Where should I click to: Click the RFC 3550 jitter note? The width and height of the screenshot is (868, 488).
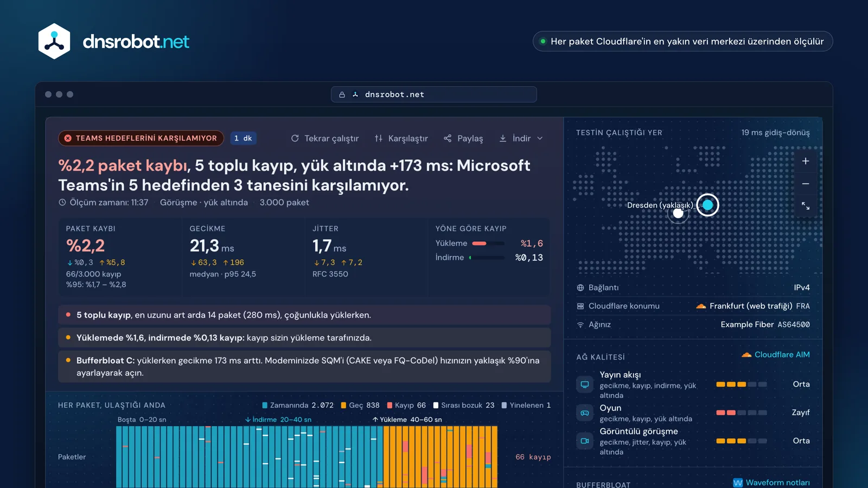[330, 274]
